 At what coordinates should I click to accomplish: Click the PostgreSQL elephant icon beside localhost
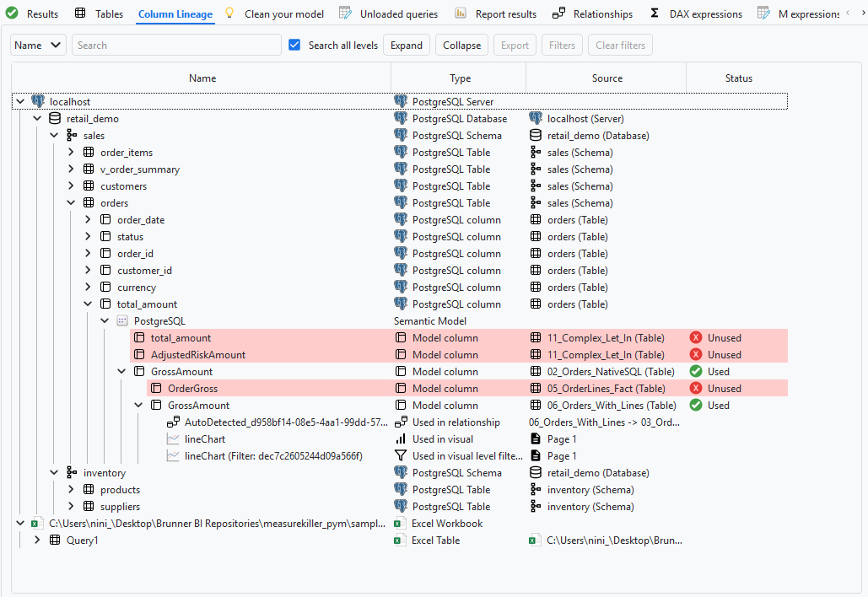tap(38, 101)
